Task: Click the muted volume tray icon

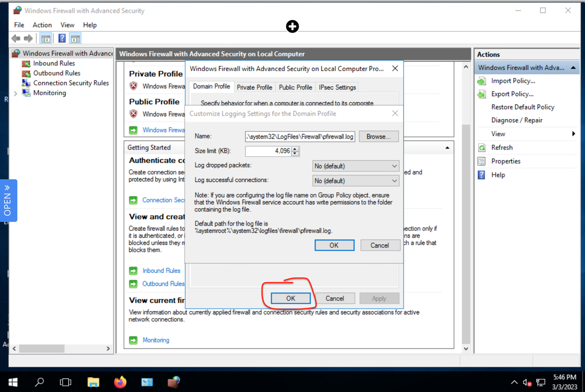Action: pyautogui.click(x=527, y=383)
